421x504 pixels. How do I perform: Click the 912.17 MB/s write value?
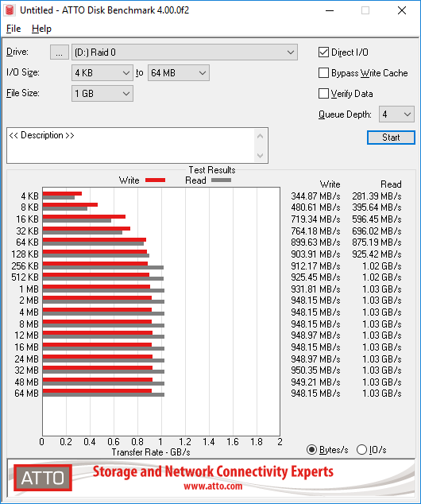[x=315, y=266]
